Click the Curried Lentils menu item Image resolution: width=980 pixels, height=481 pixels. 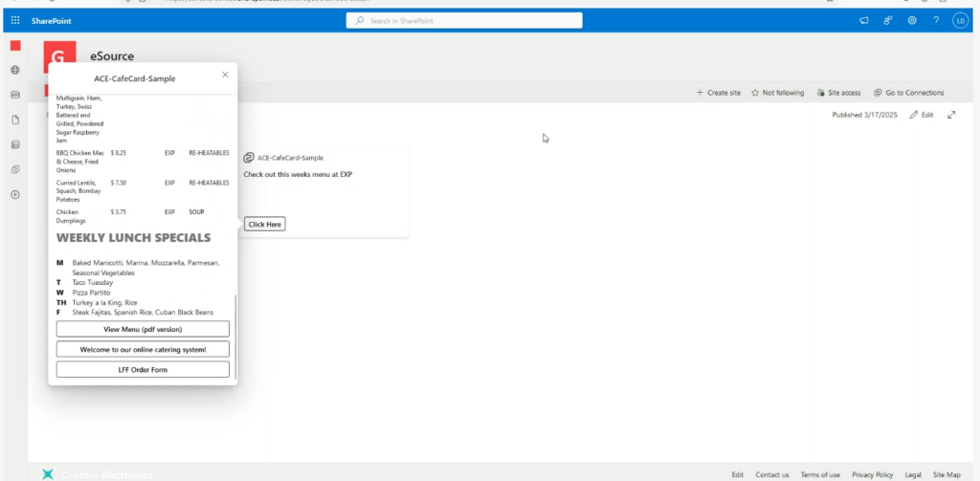tap(78, 191)
